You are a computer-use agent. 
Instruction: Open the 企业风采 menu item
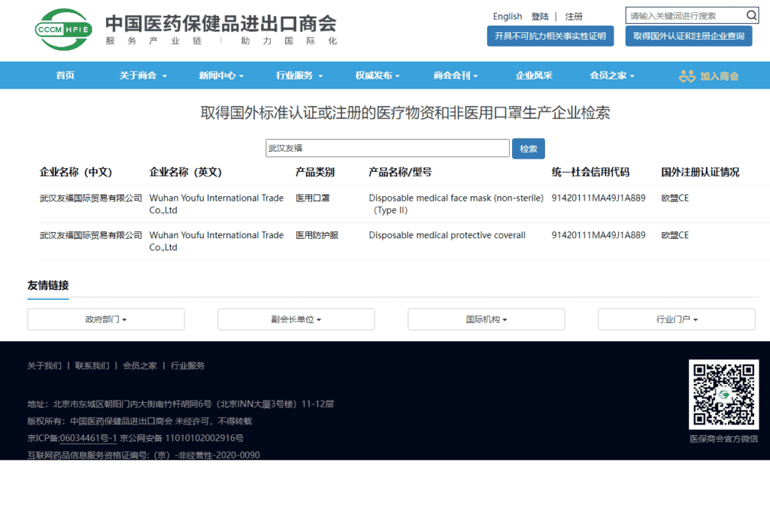click(x=534, y=76)
